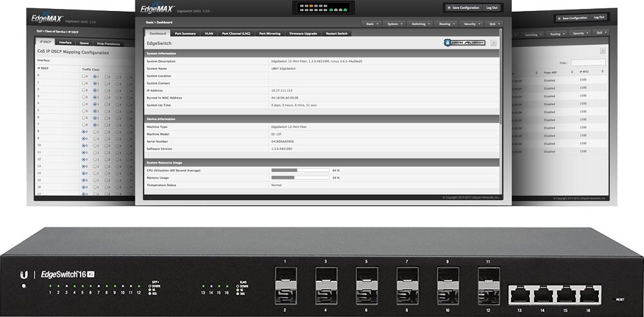
Task: Click Log Out in center window
Action: pos(491,8)
